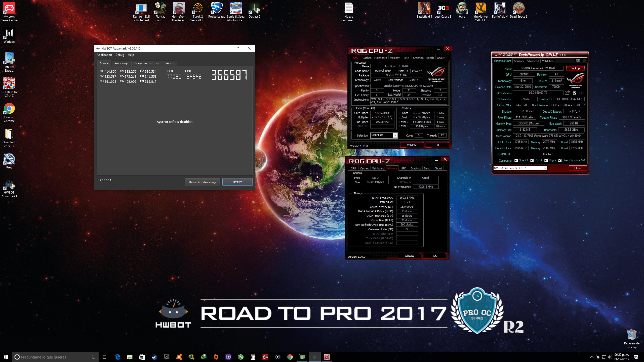Take a GPU-Z screenshot with camera icon

(x=578, y=60)
